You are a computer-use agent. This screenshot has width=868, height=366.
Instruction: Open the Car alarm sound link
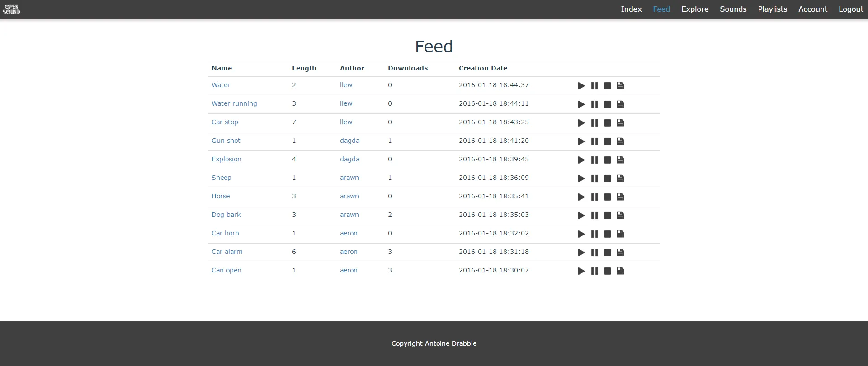[227, 252]
